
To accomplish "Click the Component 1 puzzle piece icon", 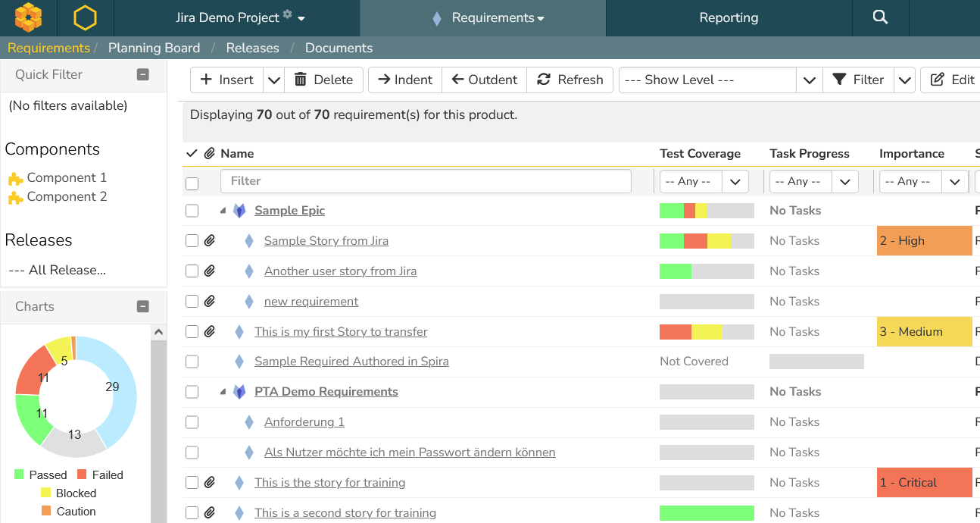I will (x=15, y=179).
